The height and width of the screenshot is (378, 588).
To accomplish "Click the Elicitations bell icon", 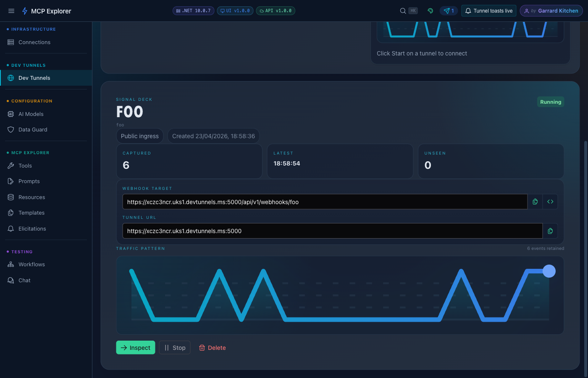I will pyautogui.click(x=11, y=229).
